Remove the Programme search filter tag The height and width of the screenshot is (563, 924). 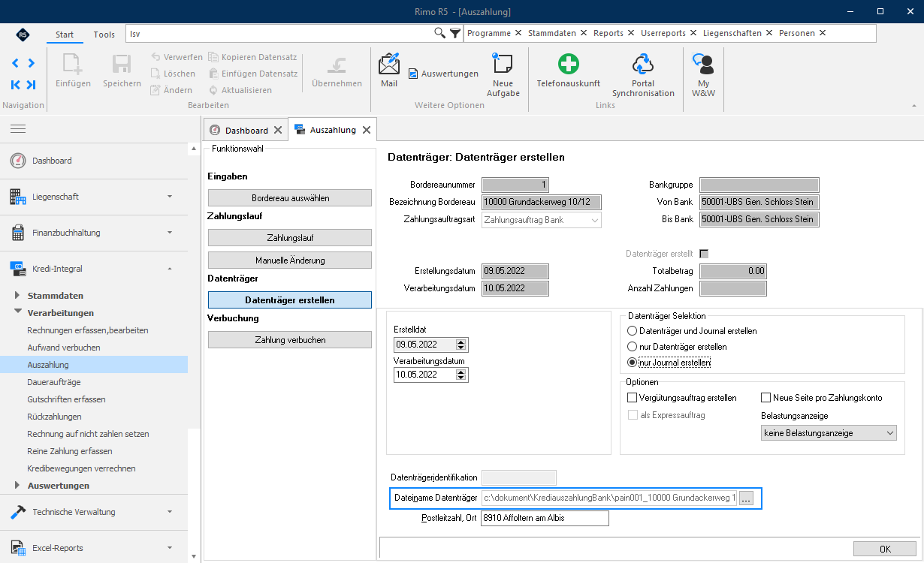coord(518,33)
